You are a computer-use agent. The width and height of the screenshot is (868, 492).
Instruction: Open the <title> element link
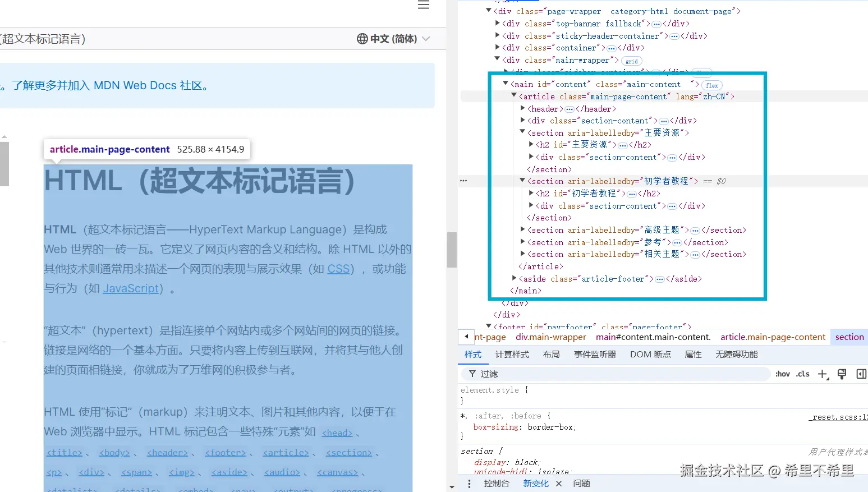coord(65,452)
